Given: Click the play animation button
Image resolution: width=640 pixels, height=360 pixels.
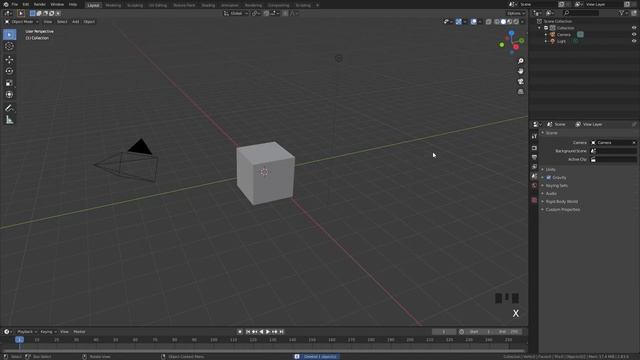Looking at the screenshot, I should [268, 332].
